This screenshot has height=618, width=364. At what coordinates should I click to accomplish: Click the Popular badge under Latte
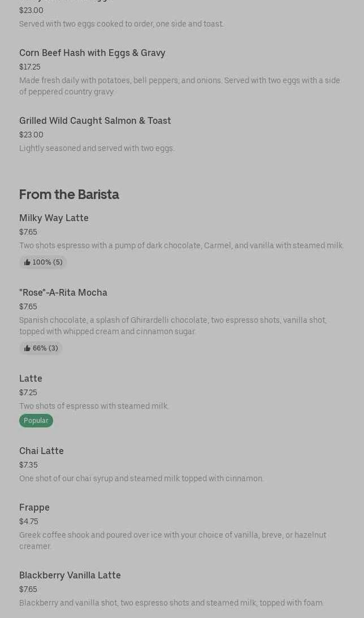(x=36, y=421)
